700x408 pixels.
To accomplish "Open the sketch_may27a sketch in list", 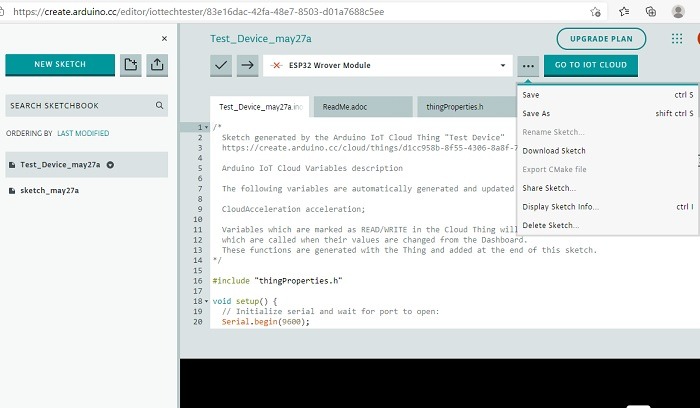I will pos(50,191).
